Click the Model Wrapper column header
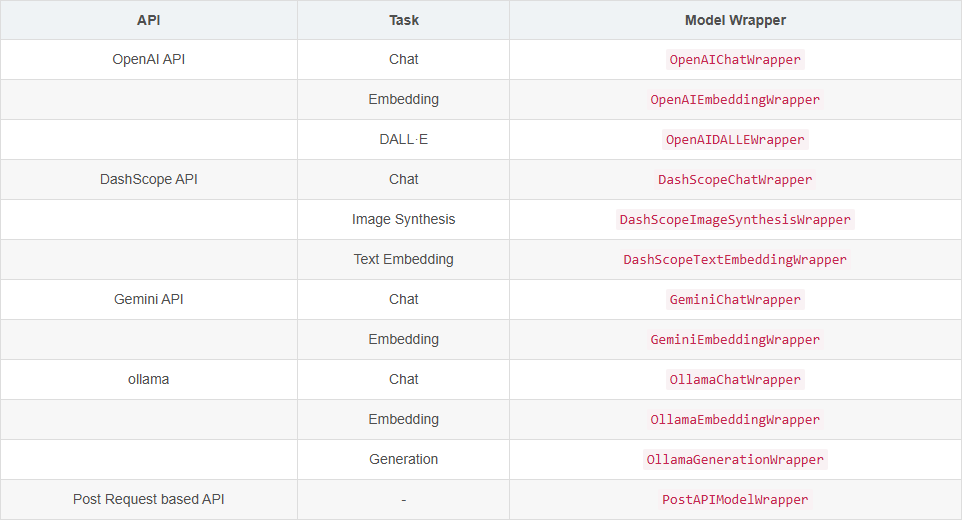This screenshot has height=521, width=963. (735, 20)
